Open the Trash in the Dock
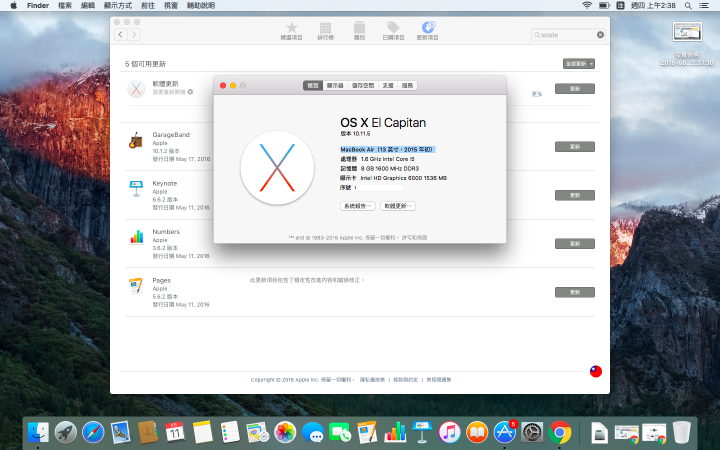Screen dimensions: 720x450 (681, 432)
